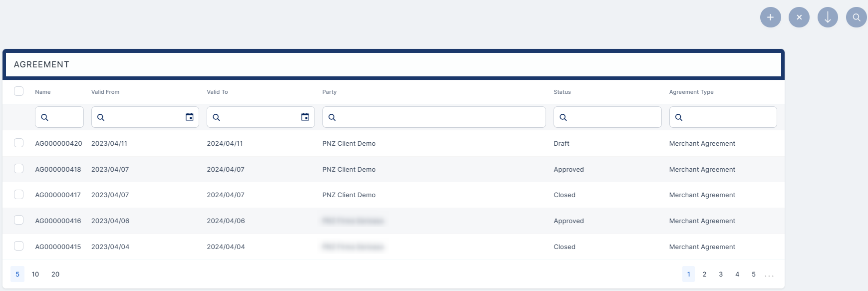Viewport: 868px width, 291px height.
Task: Sort by the Party column header
Action: pyautogui.click(x=329, y=92)
